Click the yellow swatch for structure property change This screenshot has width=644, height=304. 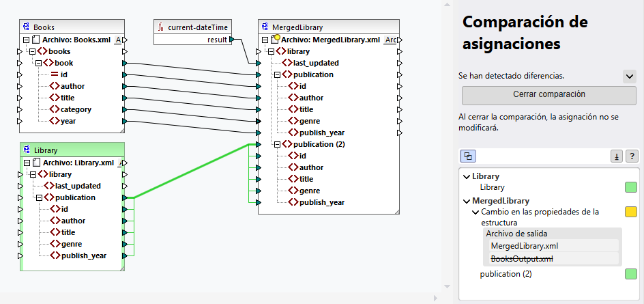point(631,212)
